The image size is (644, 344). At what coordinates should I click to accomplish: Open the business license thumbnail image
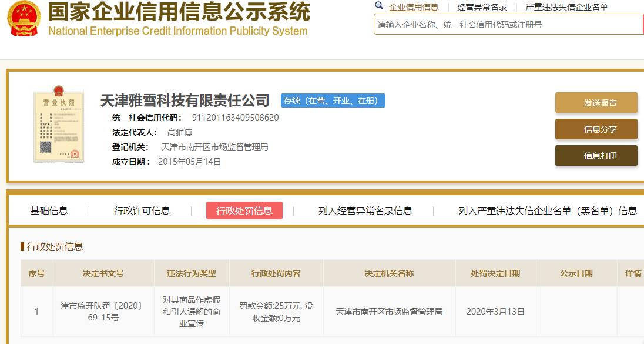coord(59,125)
